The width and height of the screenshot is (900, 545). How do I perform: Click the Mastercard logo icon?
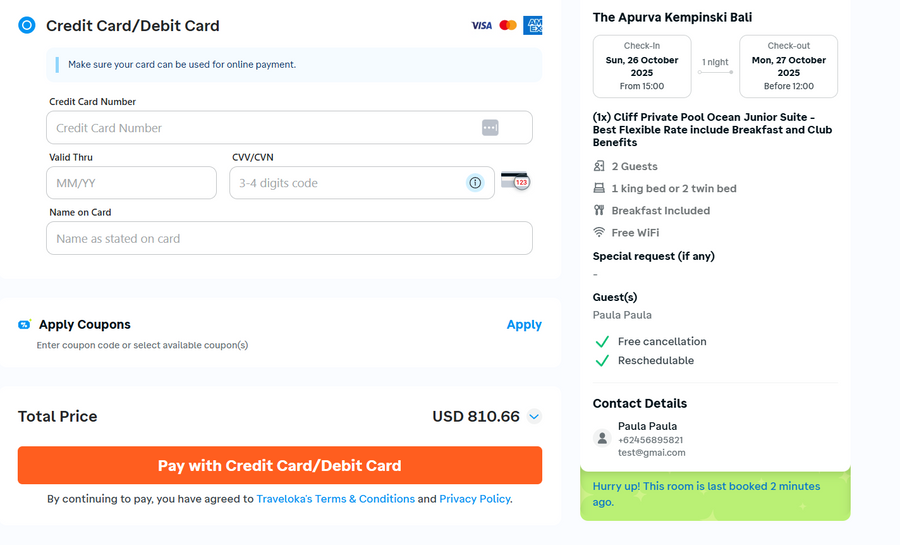(508, 25)
